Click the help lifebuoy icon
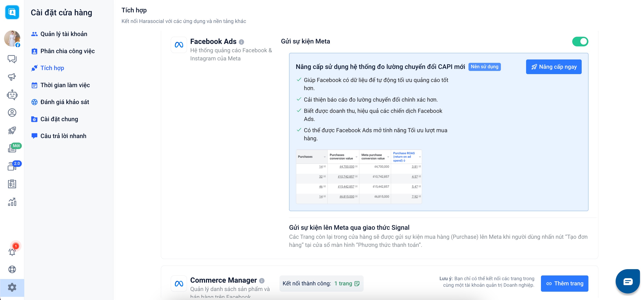The height and width of the screenshot is (300, 644). 12,269
